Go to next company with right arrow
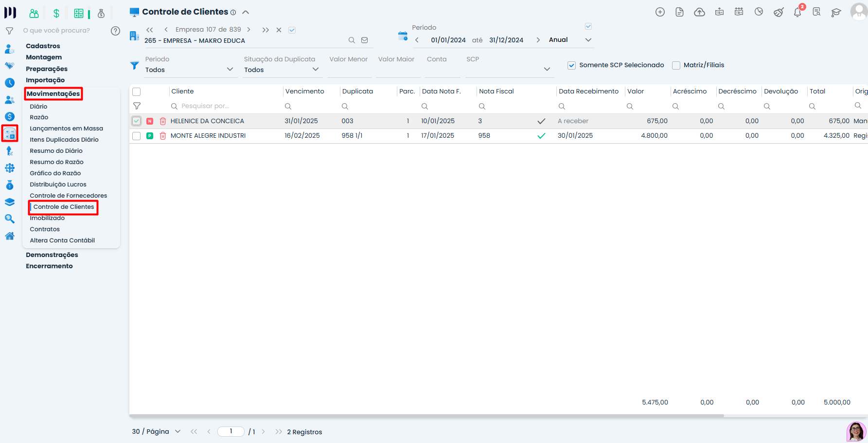Screen dimensions: 868x443 coord(248,30)
